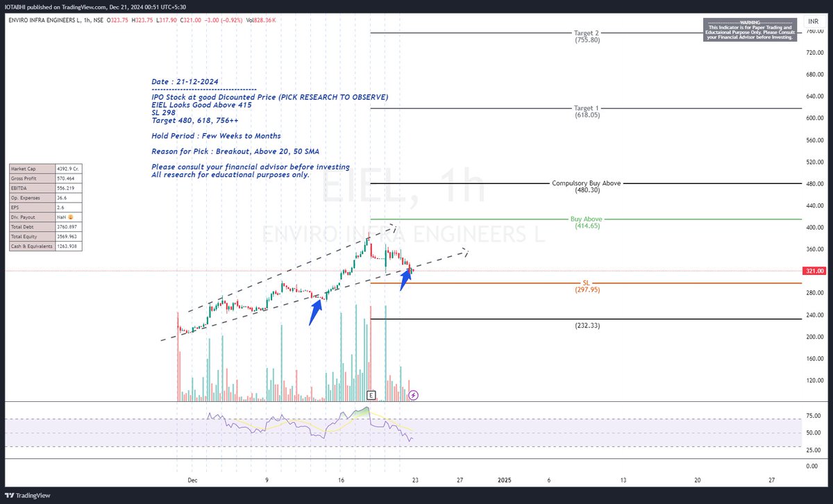
Task: Select the Target 2 (755.80) level label
Action: (x=587, y=36)
